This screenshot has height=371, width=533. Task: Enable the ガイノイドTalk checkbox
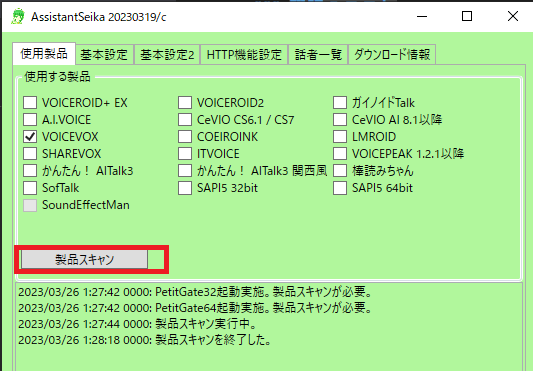[340, 102]
